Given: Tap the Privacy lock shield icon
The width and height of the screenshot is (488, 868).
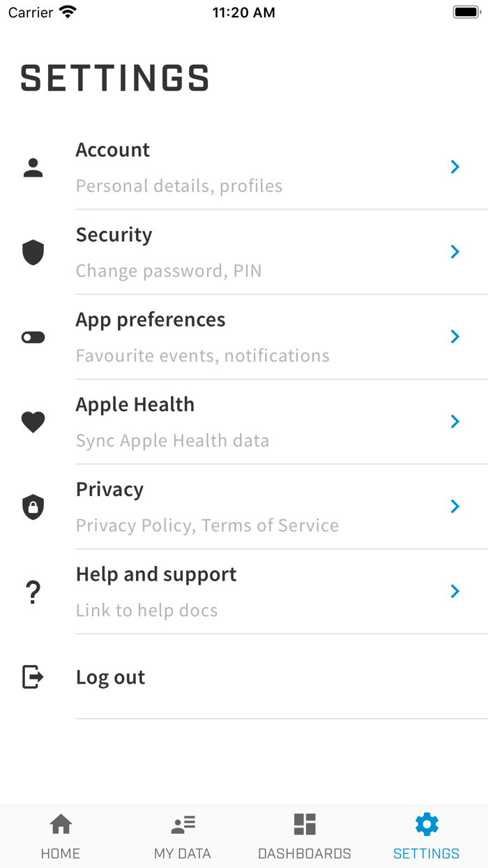Looking at the screenshot, I should click(x=33, y=506).
